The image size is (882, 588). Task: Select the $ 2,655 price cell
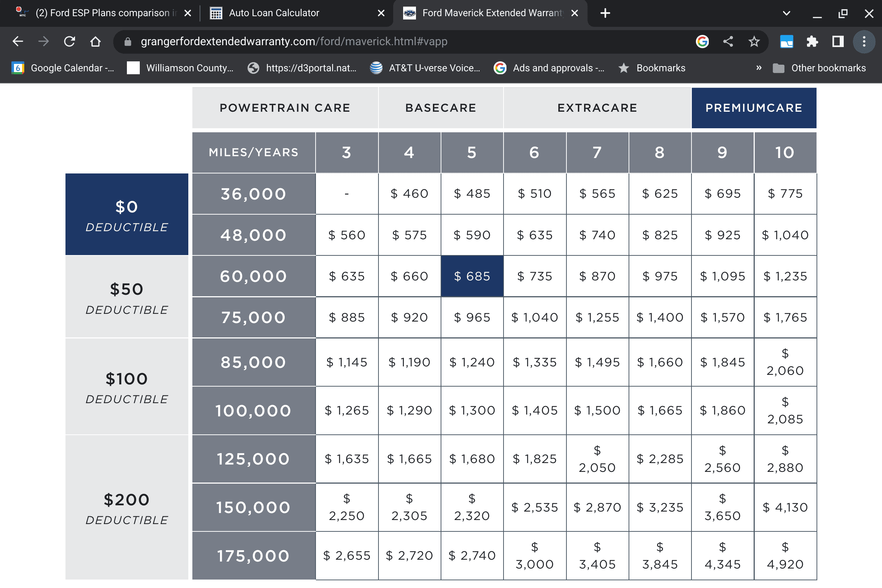(346, 556)
